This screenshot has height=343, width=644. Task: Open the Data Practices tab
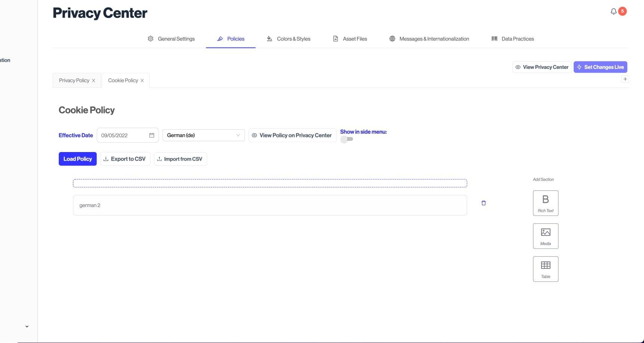pyautogui.click(x=512, y=39)
